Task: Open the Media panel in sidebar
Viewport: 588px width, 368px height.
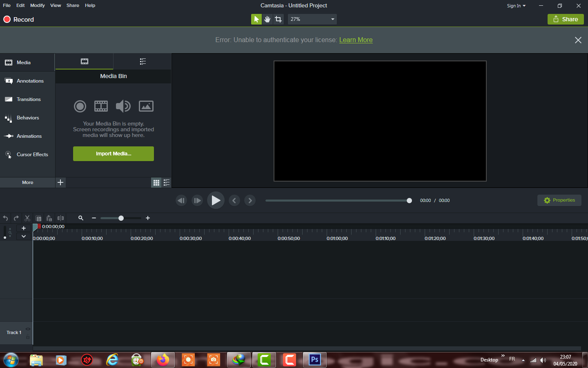Action: [x=27, y=63]
